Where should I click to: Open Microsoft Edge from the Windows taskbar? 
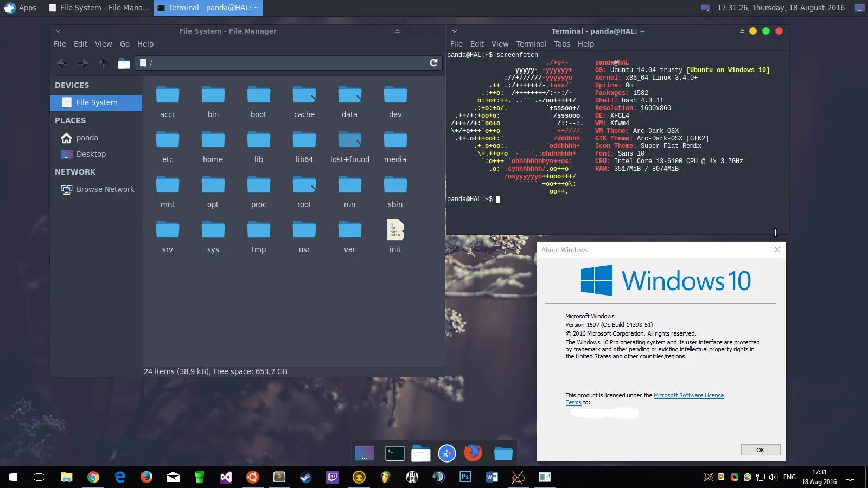click(x=120, y=477)
